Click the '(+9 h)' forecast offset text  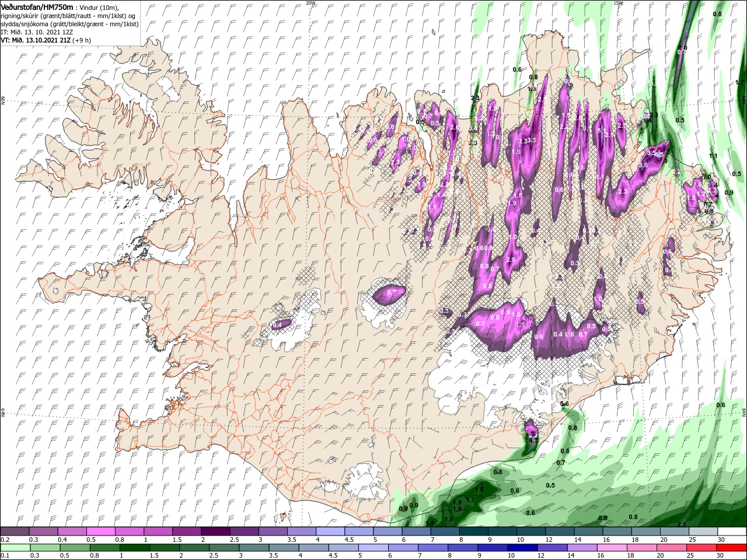coord(82,40)
